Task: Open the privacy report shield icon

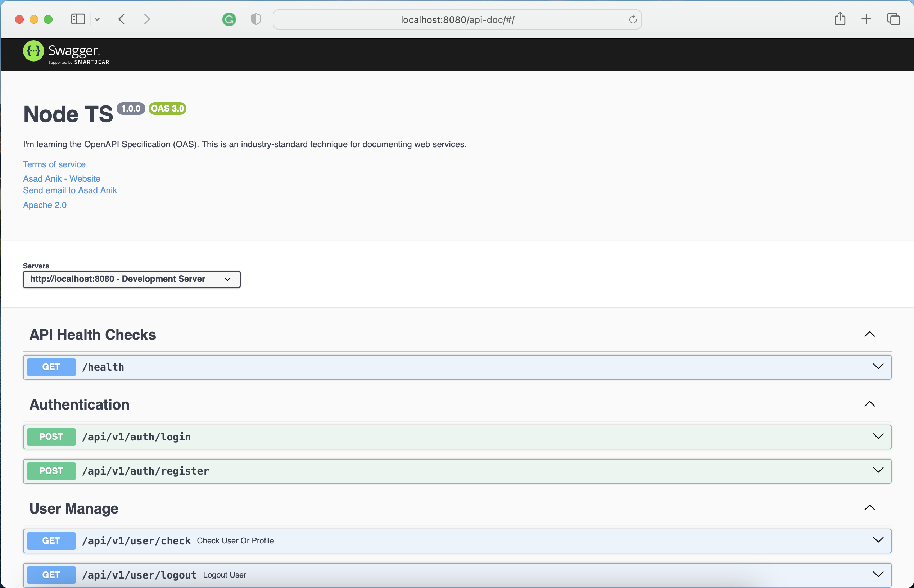Action: tap(256, 19)
